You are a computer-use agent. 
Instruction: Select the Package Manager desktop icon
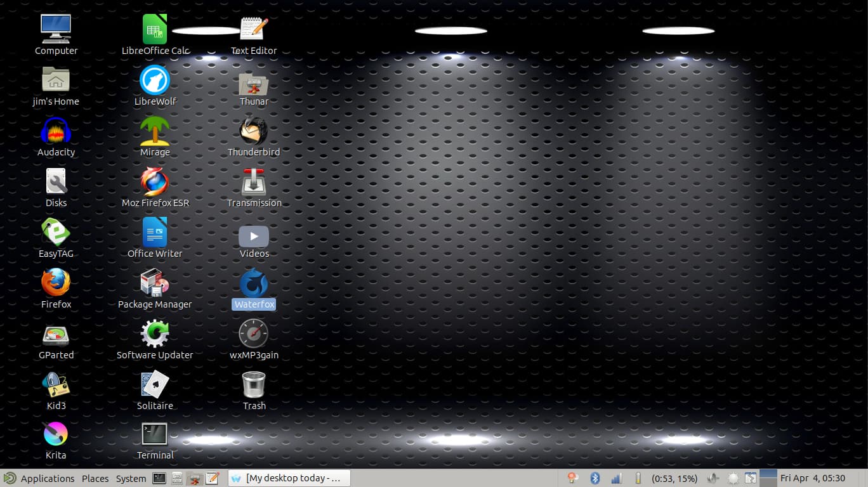tap(155, 283)
